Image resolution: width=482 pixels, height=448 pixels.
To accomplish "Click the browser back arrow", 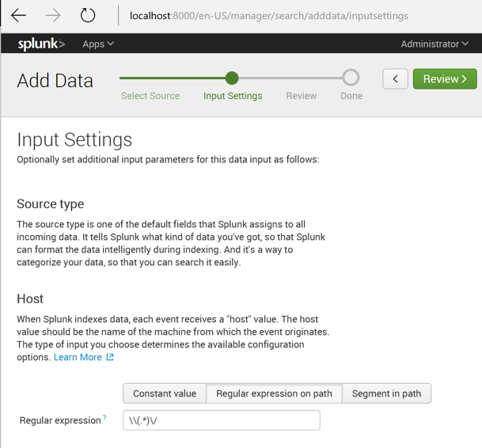I will coord(19,15).
